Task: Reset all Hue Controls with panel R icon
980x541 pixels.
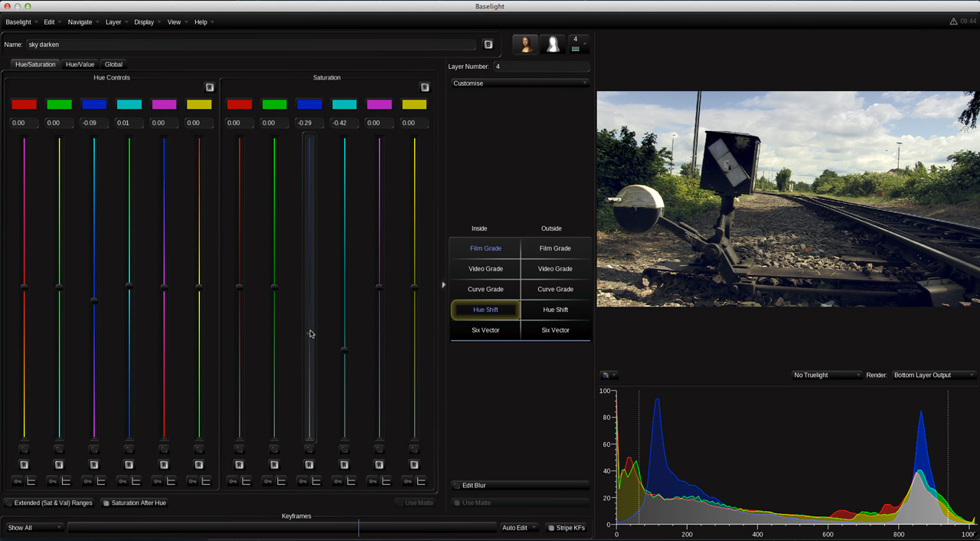Action: [x=210, y=87]
